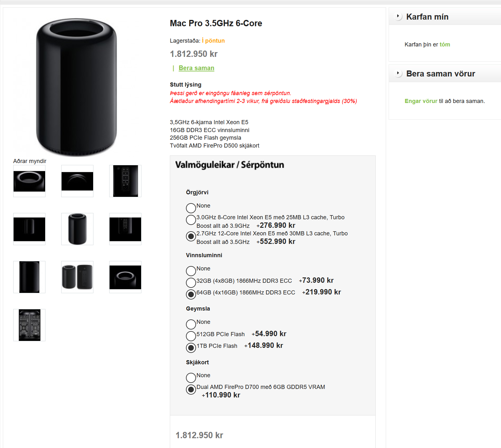Click the Bera saman link
501x448 pixels.
196,68
